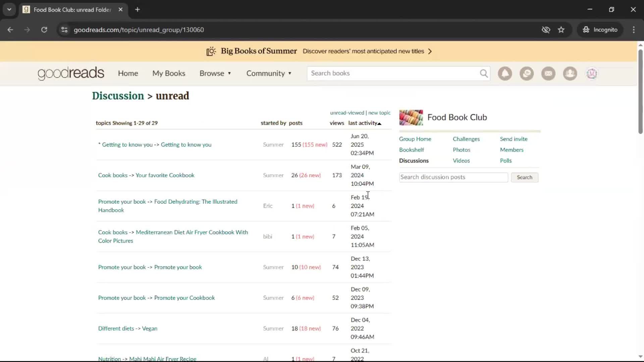Click the Incognito indicator
This screenshot has width=644, height=362.
tap(600, 30)
